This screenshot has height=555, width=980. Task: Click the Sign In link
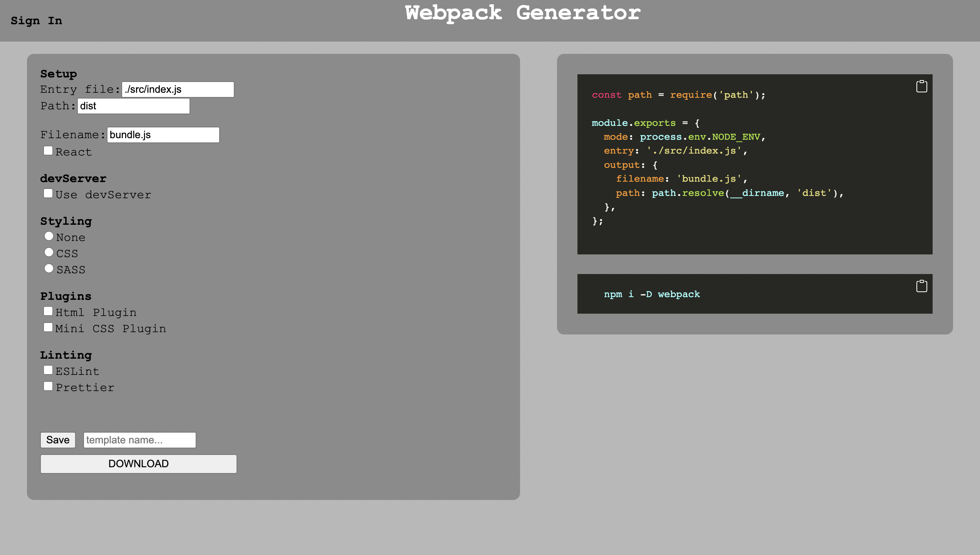coord(36,21)
